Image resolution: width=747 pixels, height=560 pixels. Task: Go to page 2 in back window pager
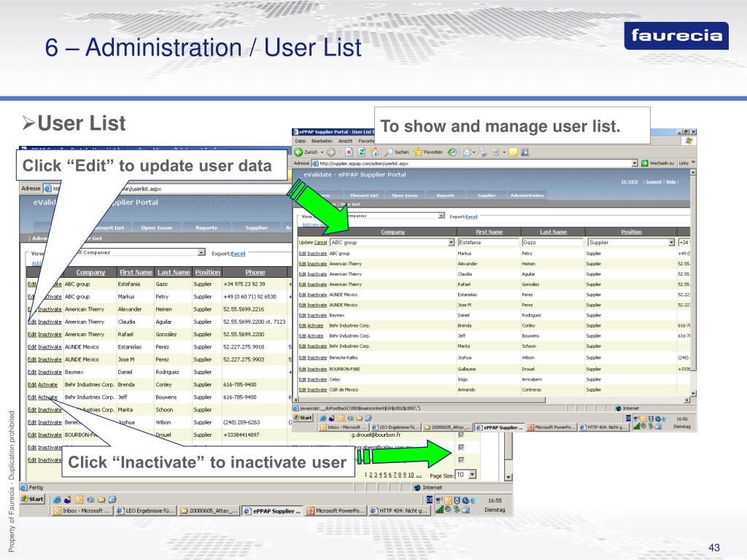[372, 475]
